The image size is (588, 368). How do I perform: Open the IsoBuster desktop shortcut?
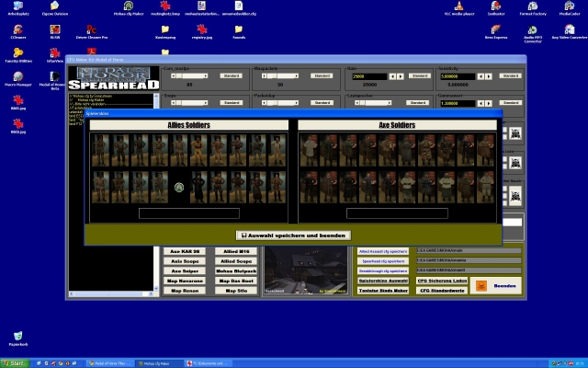[x=496, y=8]
